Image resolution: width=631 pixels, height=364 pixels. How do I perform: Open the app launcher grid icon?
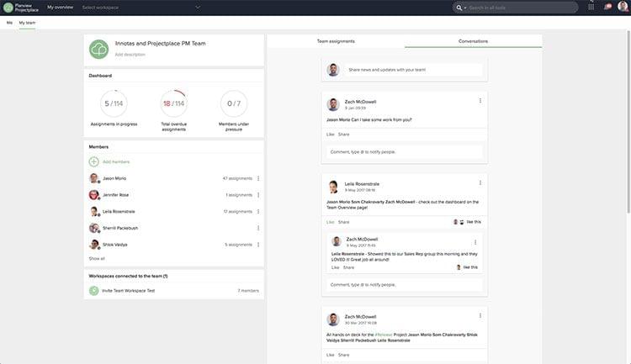tap(591, 8)
